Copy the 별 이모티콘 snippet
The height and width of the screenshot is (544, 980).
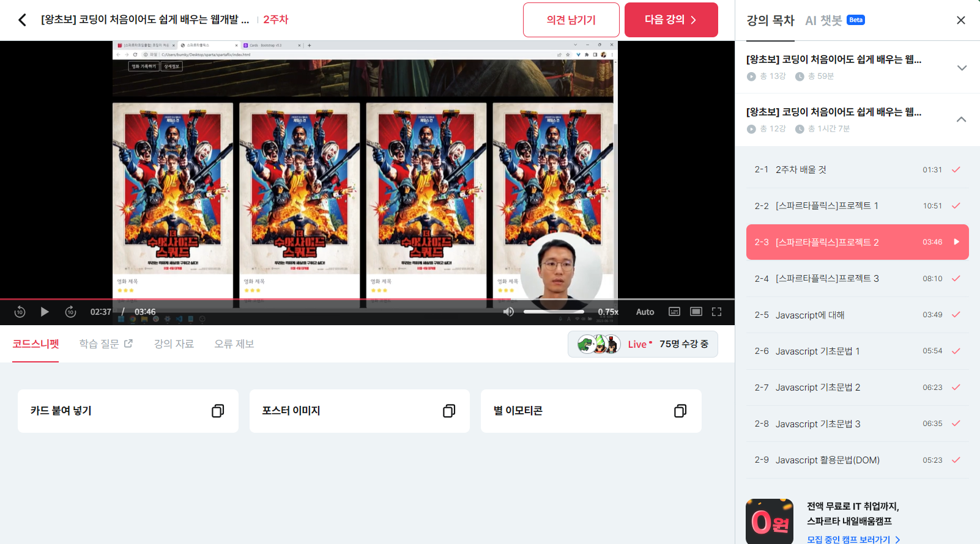680,411
